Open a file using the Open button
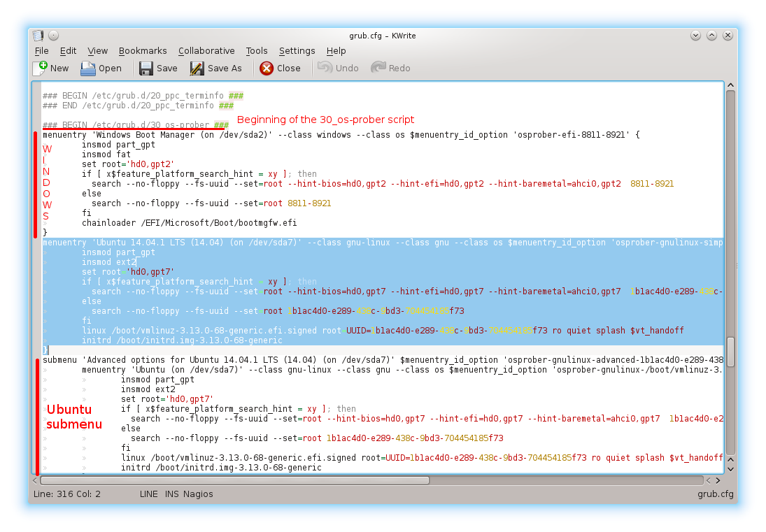 [x=101, y=69]
